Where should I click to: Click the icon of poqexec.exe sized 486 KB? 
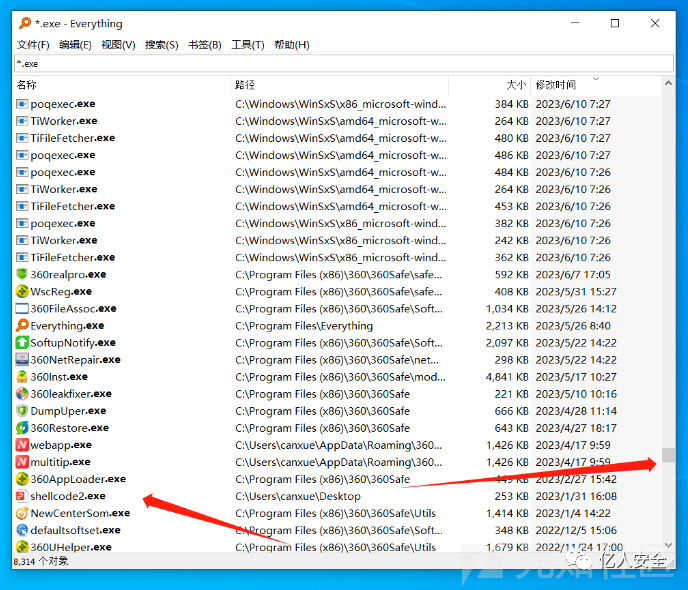point(22,155)
